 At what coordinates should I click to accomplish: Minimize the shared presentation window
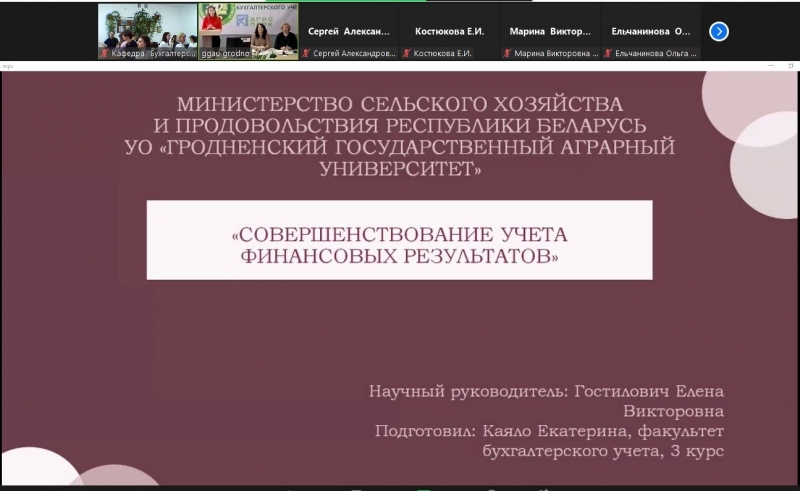pos(771,66)
